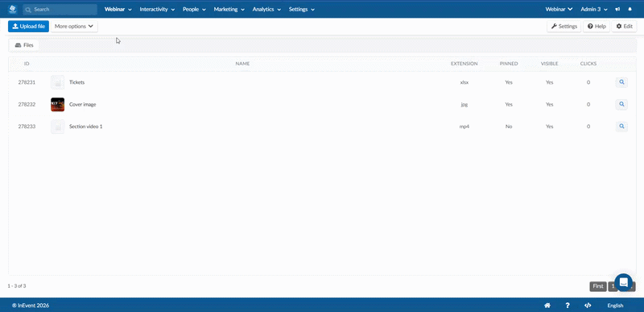Click the search field in top bar

[60, 9]
